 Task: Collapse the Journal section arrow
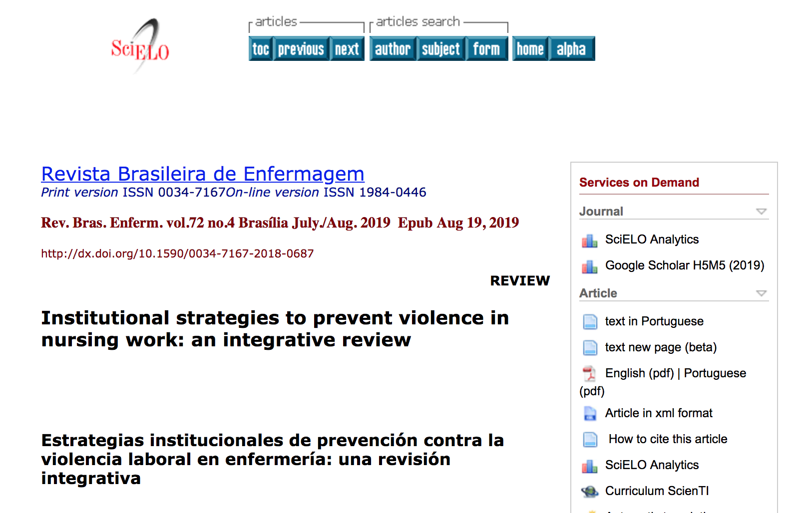[x=761, y=212]
